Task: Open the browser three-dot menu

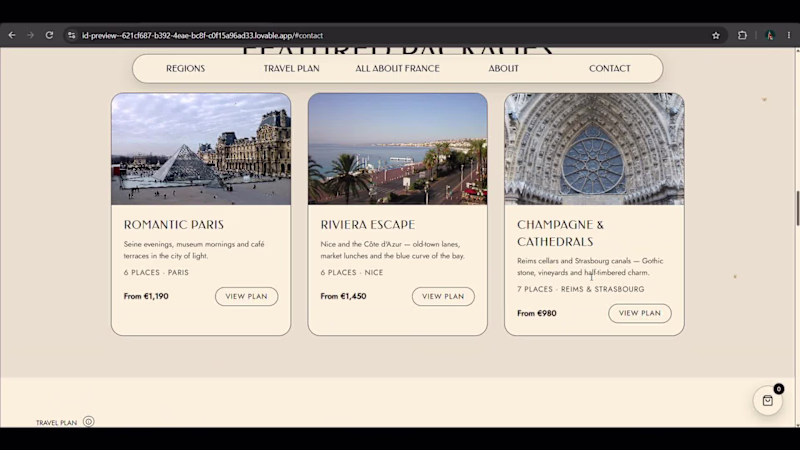Action: [x=789, y=35]
